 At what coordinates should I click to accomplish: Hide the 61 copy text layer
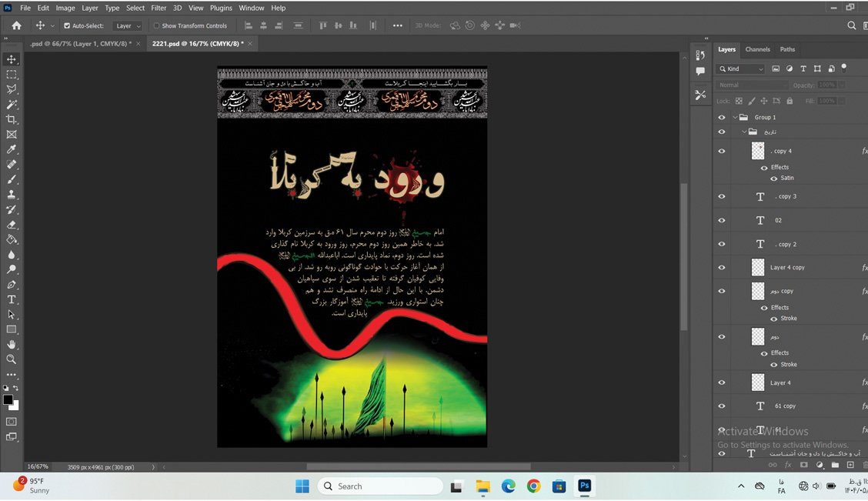click(x=721, y=406)
